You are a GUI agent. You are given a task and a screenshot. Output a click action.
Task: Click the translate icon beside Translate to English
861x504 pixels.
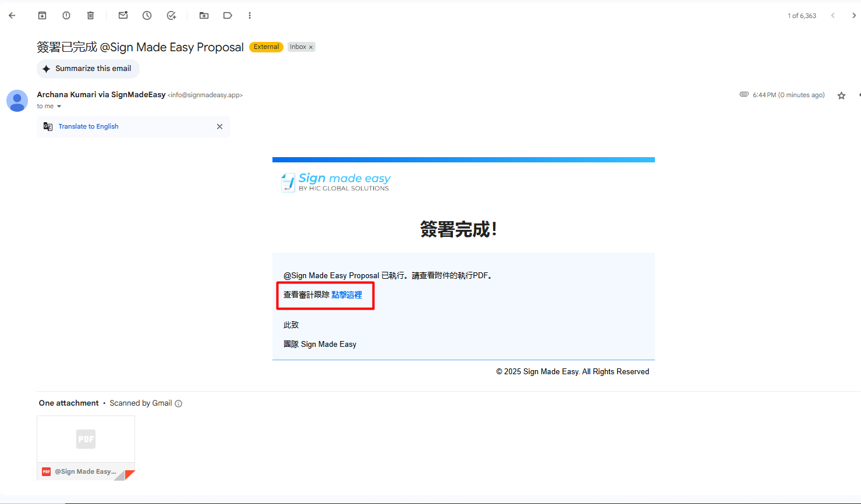tap(48, 127)
